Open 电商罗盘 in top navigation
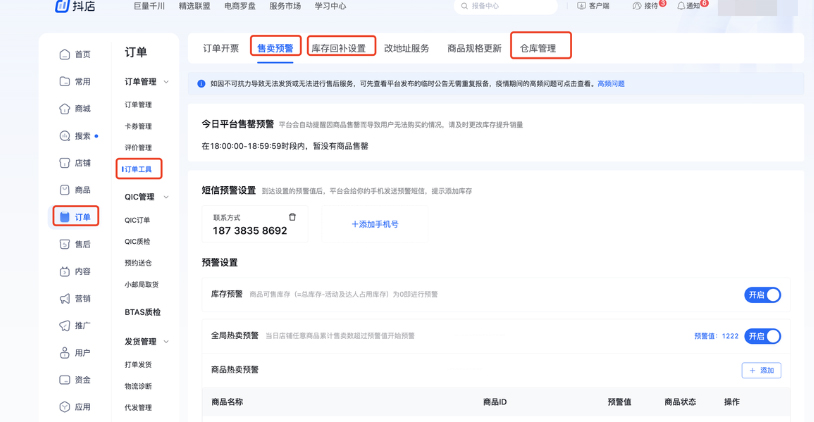 240,6
